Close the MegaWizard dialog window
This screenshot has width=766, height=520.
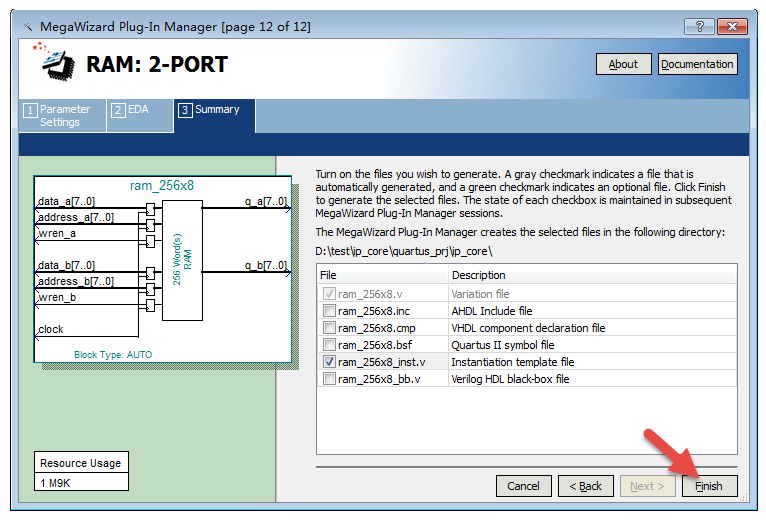coord(731,25)
